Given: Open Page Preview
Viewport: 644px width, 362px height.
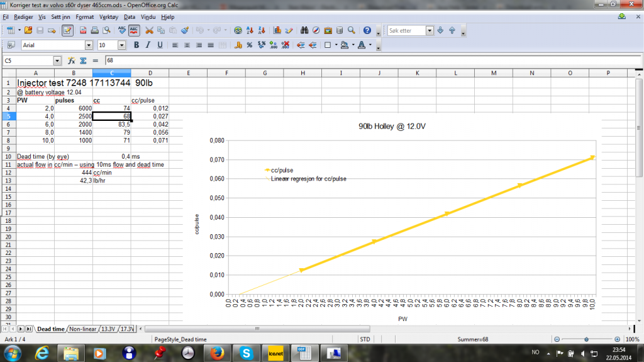Looking at the screenshot, I should click(107, 30).
